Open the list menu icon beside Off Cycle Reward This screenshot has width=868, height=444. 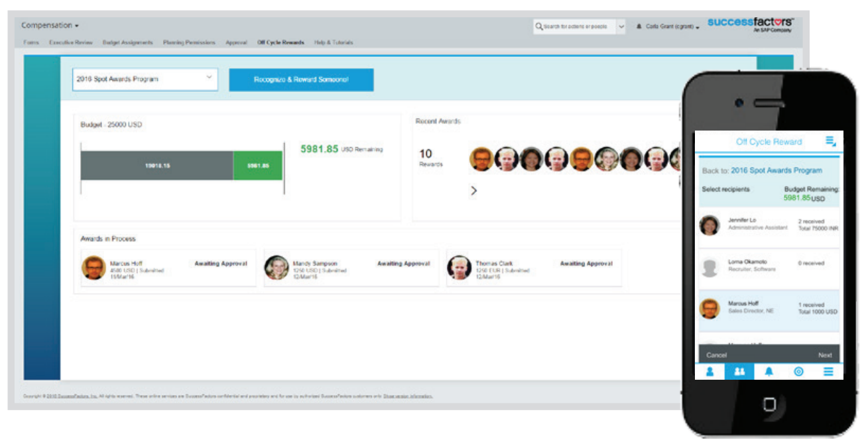click(x=830, y=141)
